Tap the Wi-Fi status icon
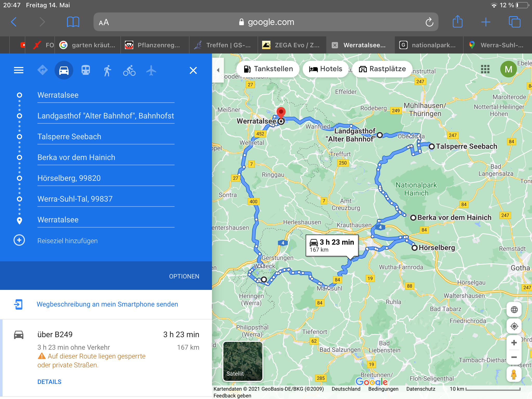The height and width of the screenshot is (399, 532). 494,5
